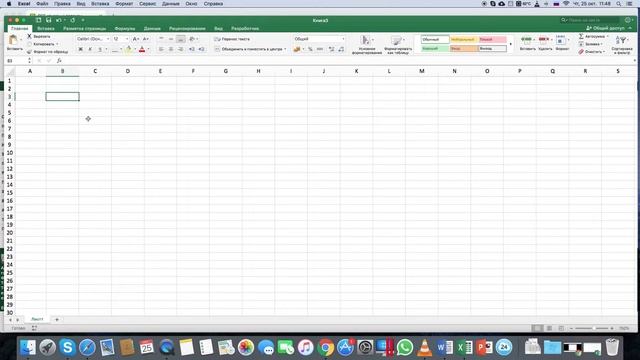The width and height of the screenshot is (640, 360).
Task: Switch to the Formulas (Формулы) tab
Action: pos(125,29)
